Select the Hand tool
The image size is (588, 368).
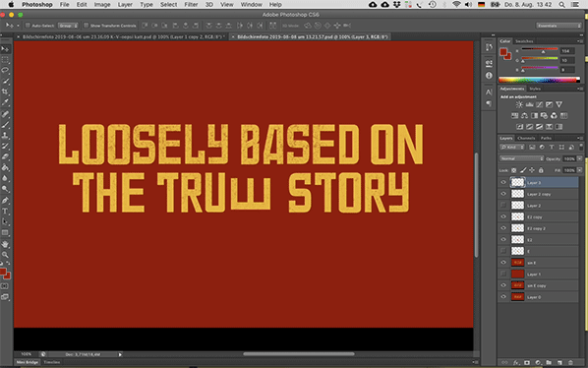5,244
